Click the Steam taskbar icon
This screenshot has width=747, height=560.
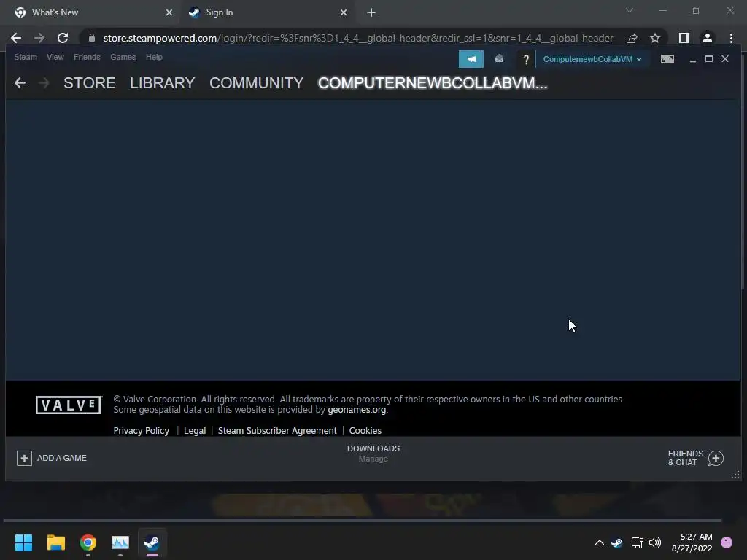pos(152,542)
